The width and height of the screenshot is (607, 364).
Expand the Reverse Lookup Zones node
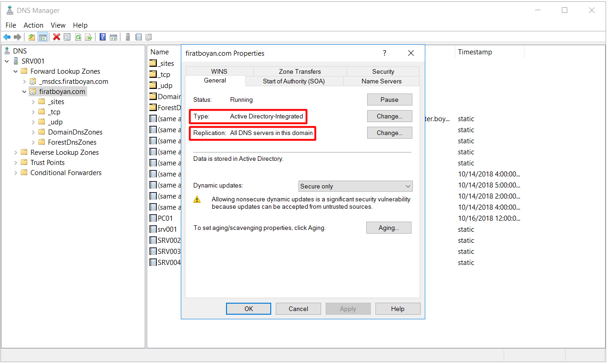click(x=16, y=153)
